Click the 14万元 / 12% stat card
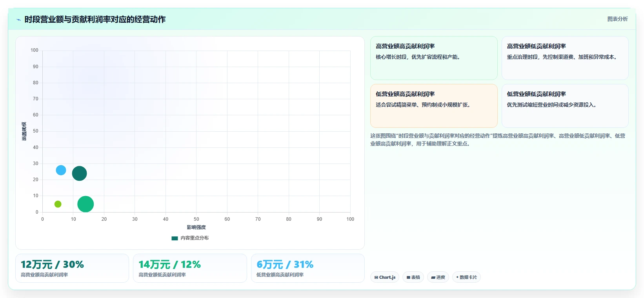Image resolution: width=644 pixels, height=298 pixels. pyautogui.click(x=190, y=268)
